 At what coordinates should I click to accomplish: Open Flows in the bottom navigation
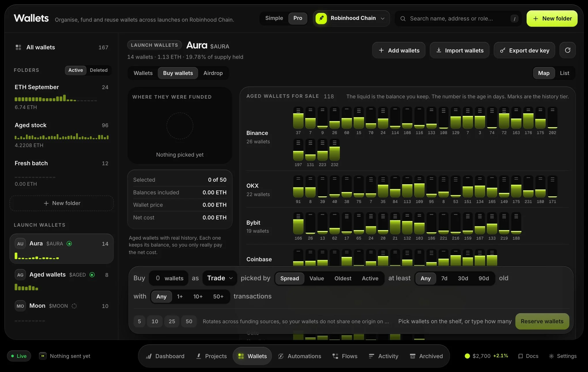pos(345,356)
